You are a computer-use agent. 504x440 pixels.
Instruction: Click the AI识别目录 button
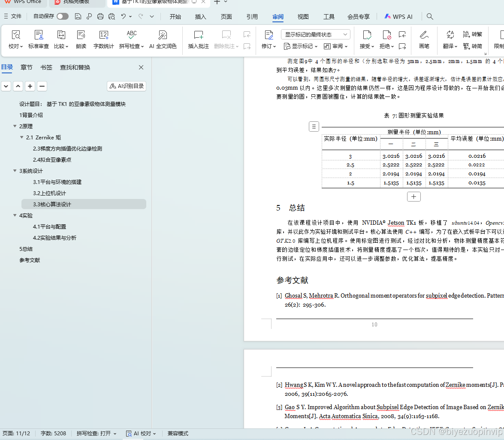(126, 86)
